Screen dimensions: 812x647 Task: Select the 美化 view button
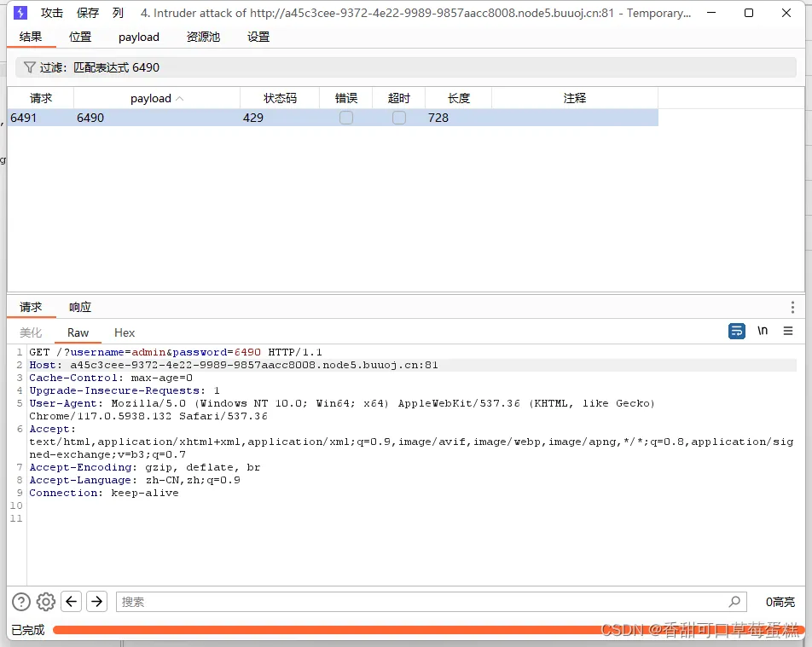click(x=30, y=332)
